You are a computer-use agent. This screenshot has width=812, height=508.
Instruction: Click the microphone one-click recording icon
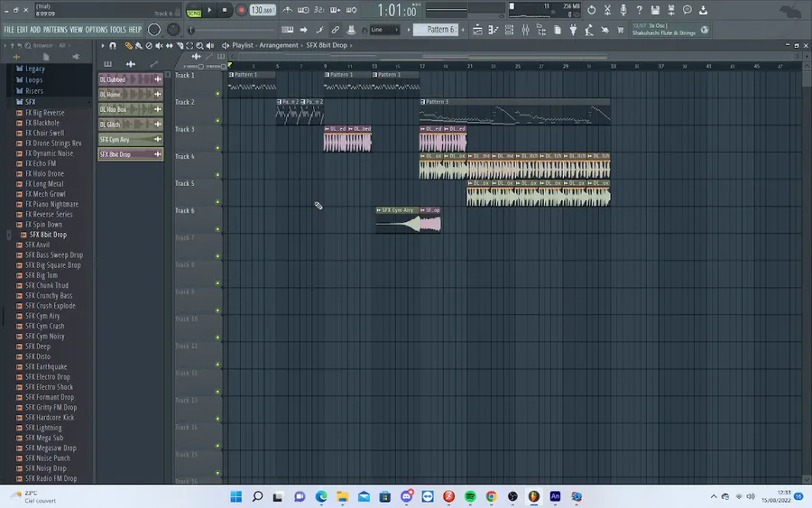pos(623,10)
